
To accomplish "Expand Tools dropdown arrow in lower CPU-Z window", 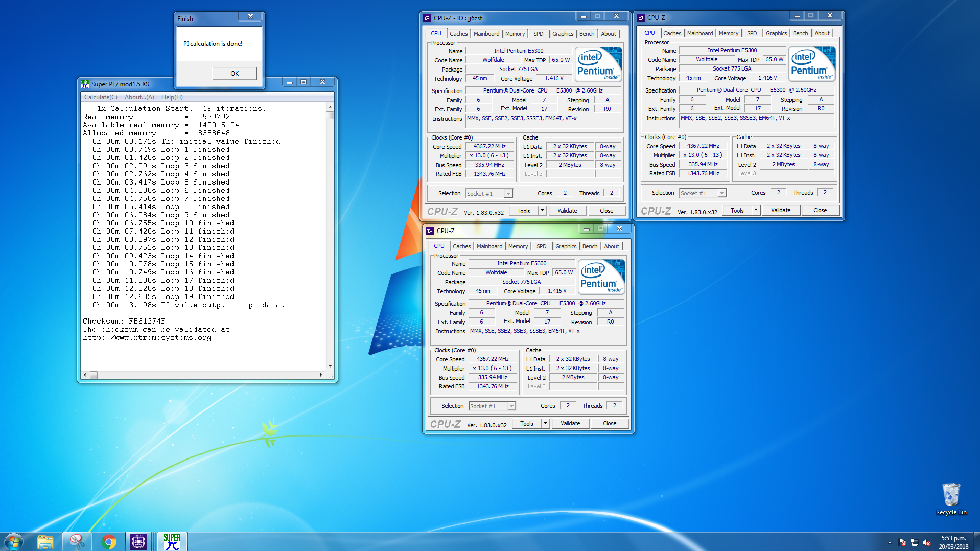I will 545,423.
